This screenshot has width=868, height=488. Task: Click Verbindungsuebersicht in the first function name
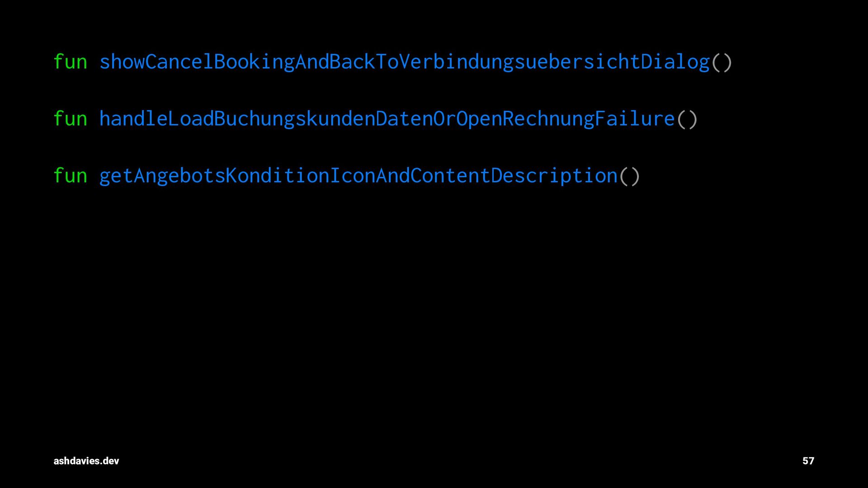(x=520, y=62)
